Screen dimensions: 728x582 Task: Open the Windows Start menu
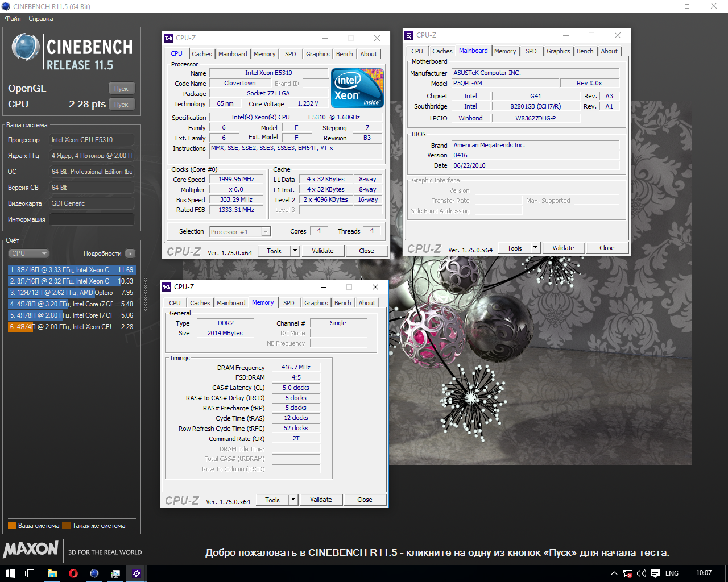coord(10,573)
